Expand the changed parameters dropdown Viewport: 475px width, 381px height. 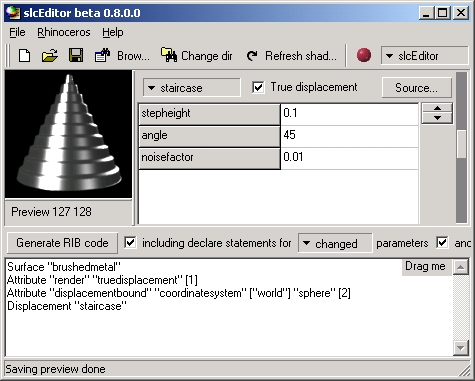pyautogui.click(x=335, y=243)
